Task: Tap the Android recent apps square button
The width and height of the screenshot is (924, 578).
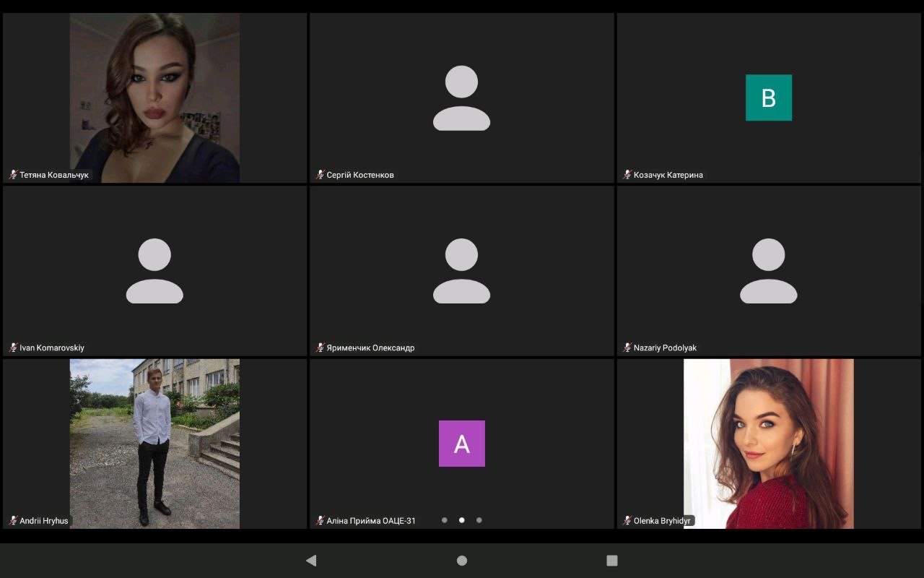Action: (612, 560)
